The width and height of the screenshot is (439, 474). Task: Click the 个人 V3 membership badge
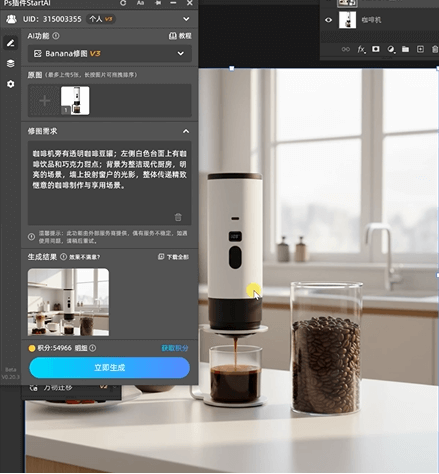pos(101,19)
